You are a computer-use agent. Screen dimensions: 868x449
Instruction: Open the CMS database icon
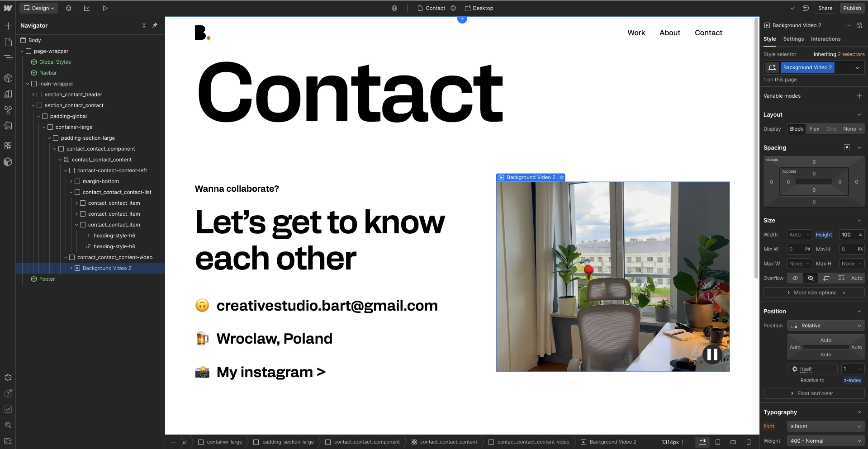[x=69, y=8]
